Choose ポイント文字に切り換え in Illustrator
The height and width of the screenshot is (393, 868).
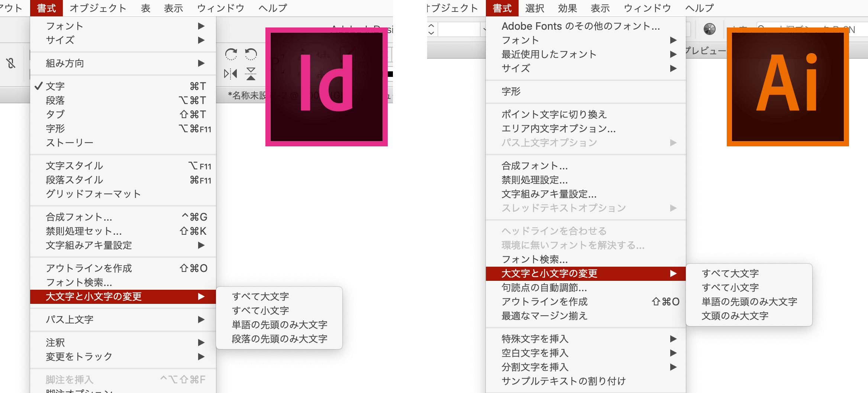(x=586, y=114)
